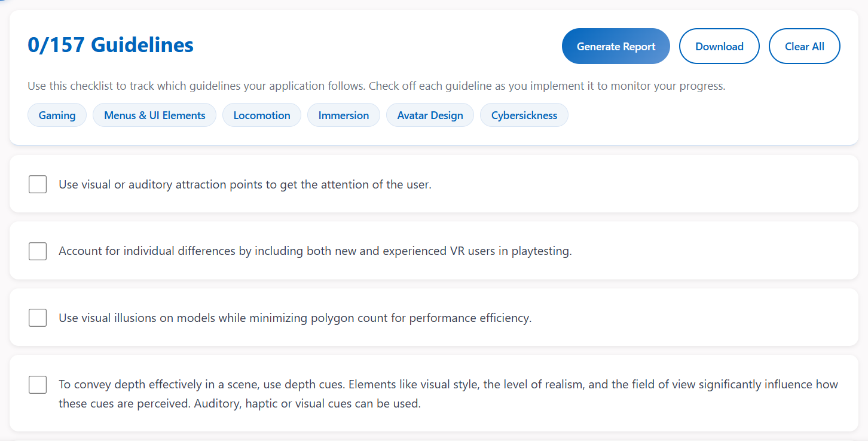Click the 'Use this checklist' instruction text
This screenshot has width=868, height=441.
[376, 86]
